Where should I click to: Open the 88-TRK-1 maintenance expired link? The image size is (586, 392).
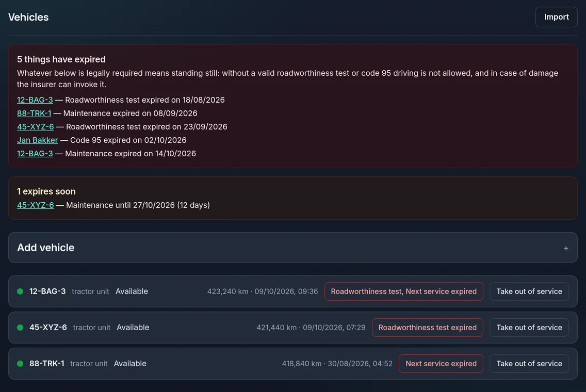tap(34, 113)
